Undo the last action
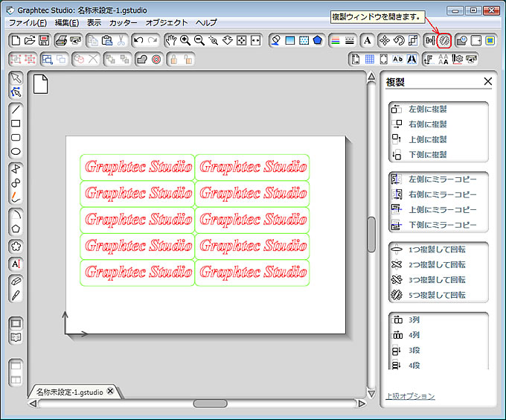This screenshot has height=420, width=506. pos(138,41)
